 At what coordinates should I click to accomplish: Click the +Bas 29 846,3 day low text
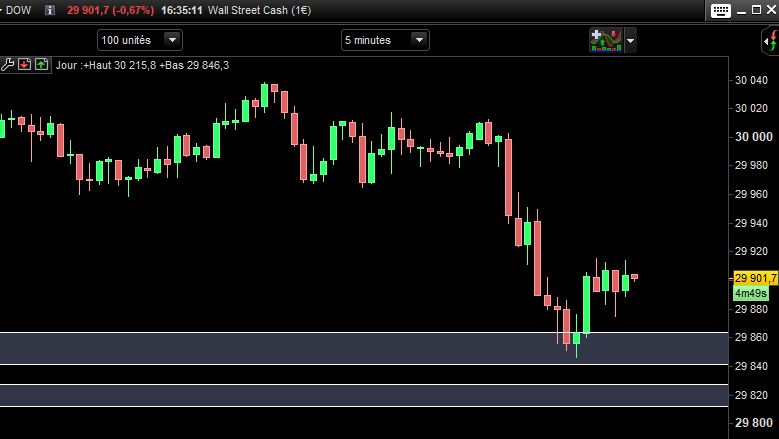(x=194, y=65)
